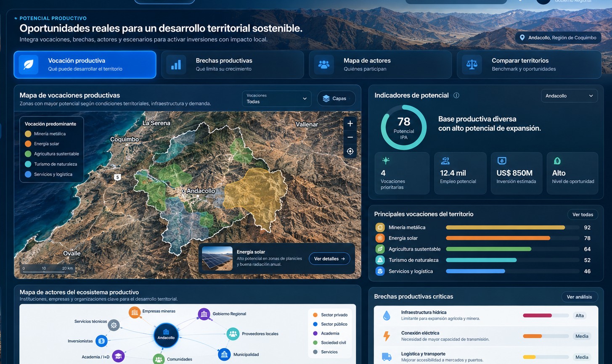Open the Capas layers button
This screenshot has height=364, width=612.
(x=336, y=98)
